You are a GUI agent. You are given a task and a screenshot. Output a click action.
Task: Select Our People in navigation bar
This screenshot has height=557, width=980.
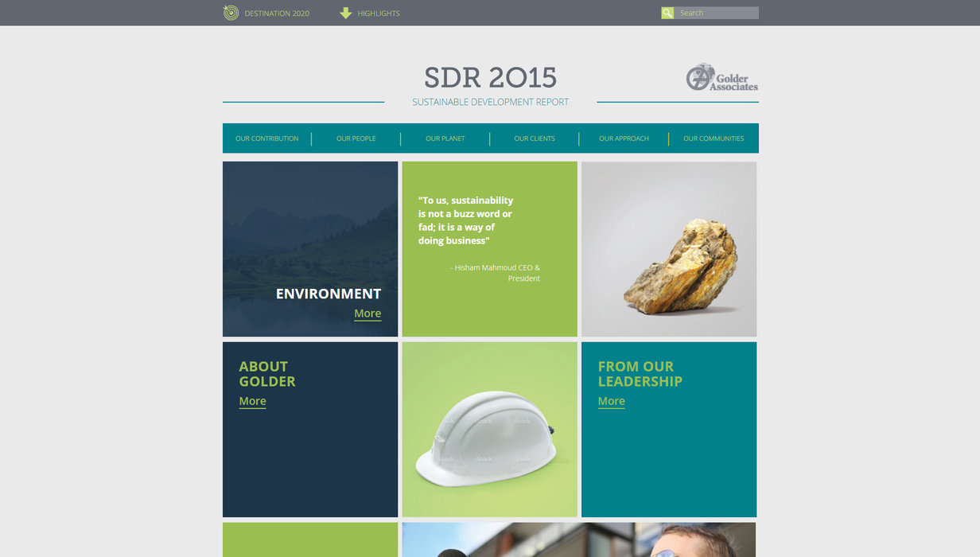pos(356,138)
